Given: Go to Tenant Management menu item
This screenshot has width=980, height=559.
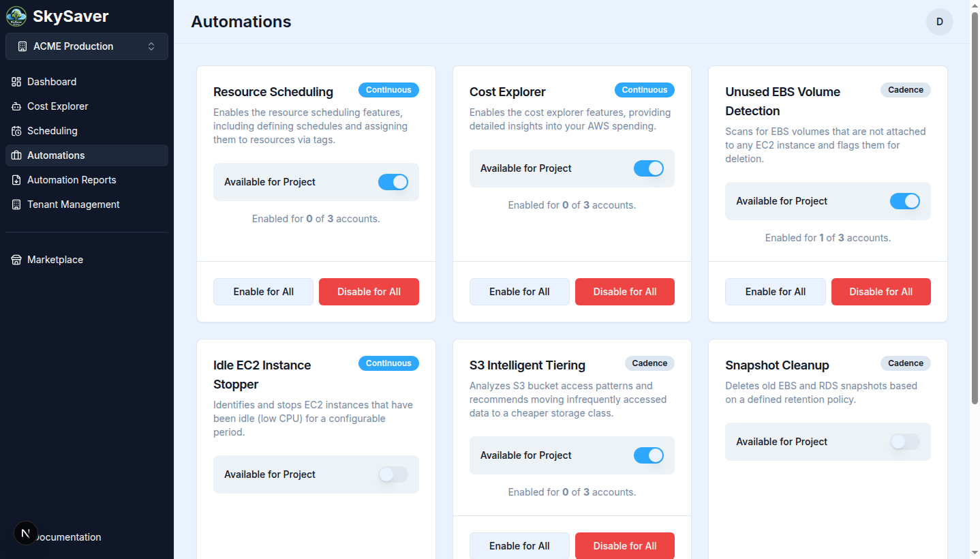Looking at the screenshot, I should 73,204.
